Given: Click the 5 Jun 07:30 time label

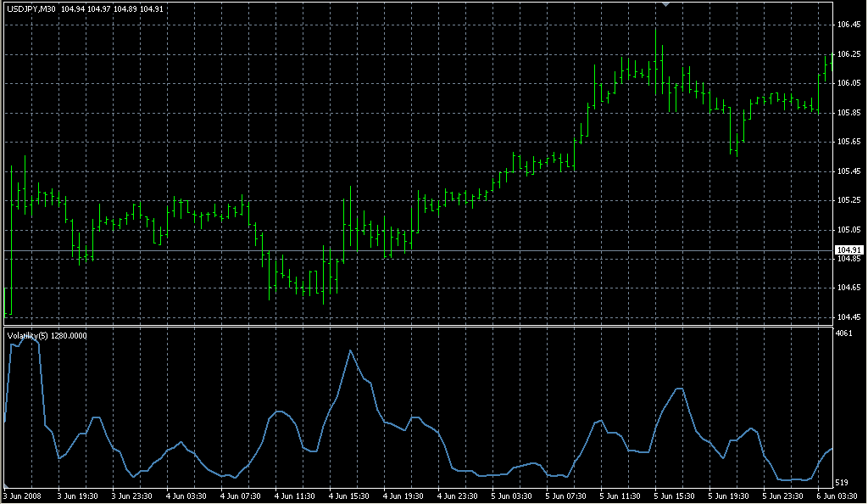Looking at the screenshot, I should coord(565,496).
